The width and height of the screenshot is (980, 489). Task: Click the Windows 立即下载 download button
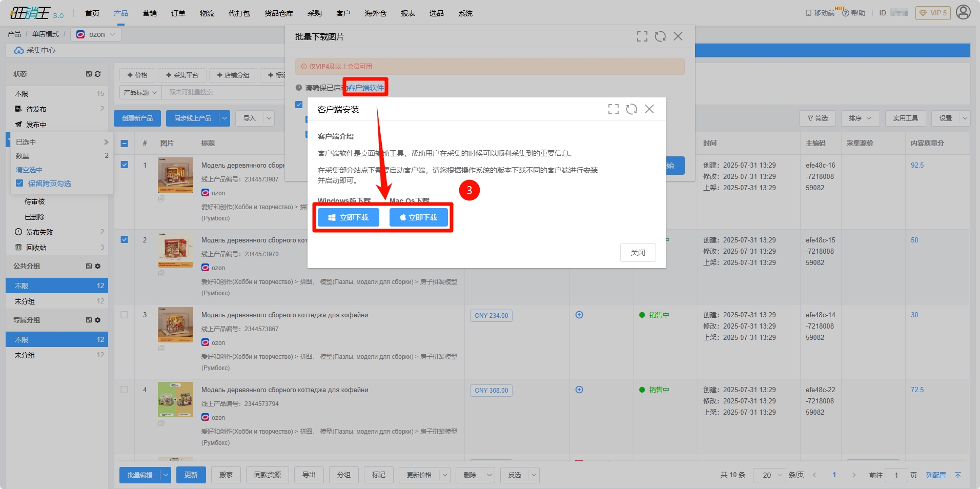click(x=348, y=217)
